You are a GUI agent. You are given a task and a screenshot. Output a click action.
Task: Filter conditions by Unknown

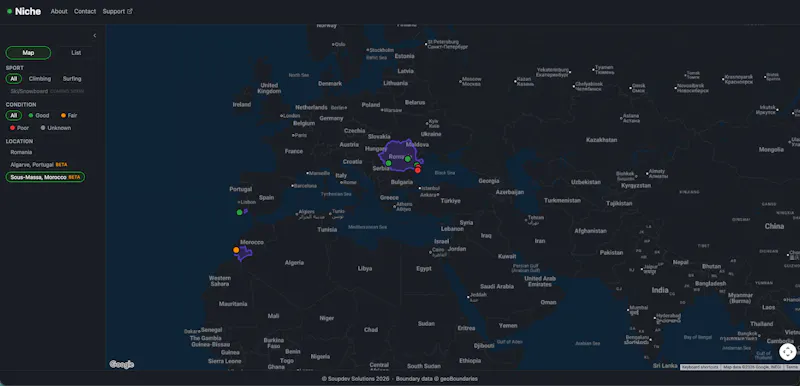pyautogui.click(x=56, y=128)
